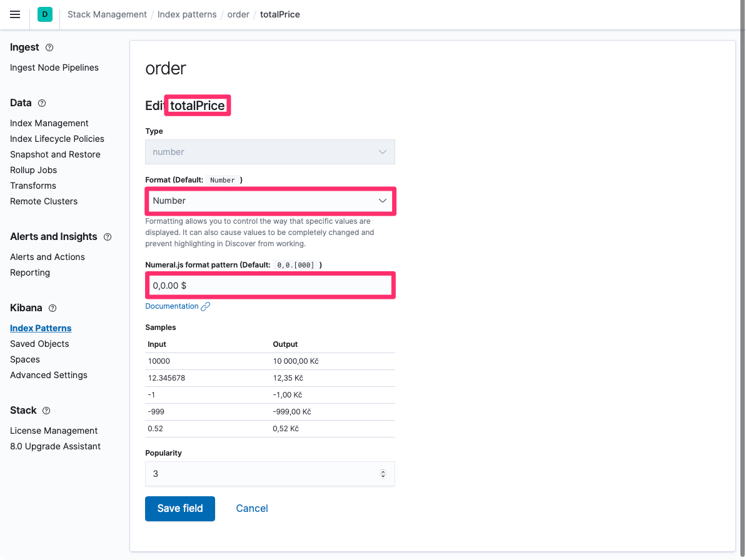Click Stack Management in the breadcrumb
The image size is (746, 560).
click(107, 14)
